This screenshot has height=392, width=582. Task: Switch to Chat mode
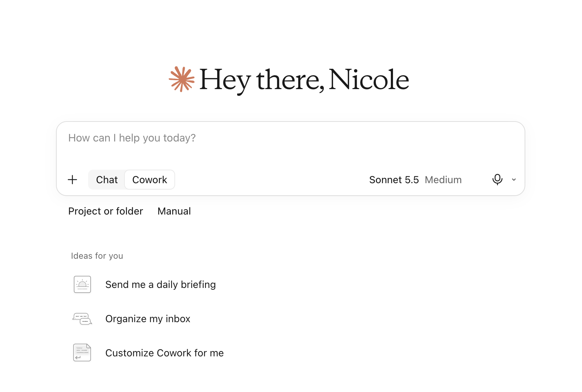pyautogui.click(x=107, y=180)
